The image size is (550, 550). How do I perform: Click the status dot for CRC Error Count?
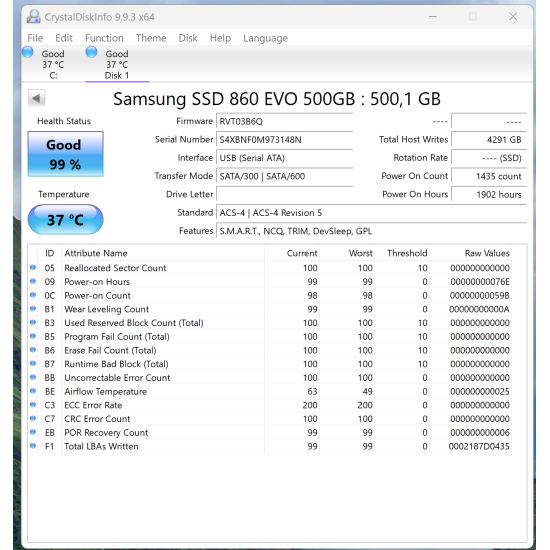coord(33,418)
